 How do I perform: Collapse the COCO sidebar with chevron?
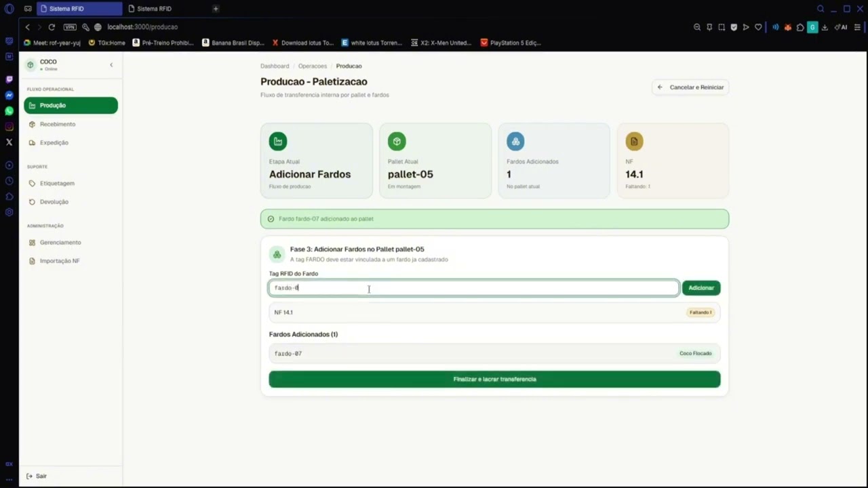[x=111, y=65]
